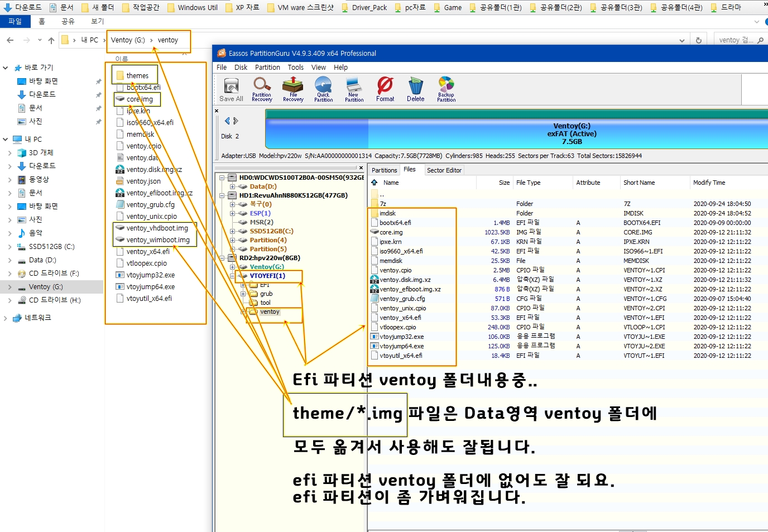Open the Explorer address bar history dropdown
The image size is (768, 532).
click(x=682, y=40)
